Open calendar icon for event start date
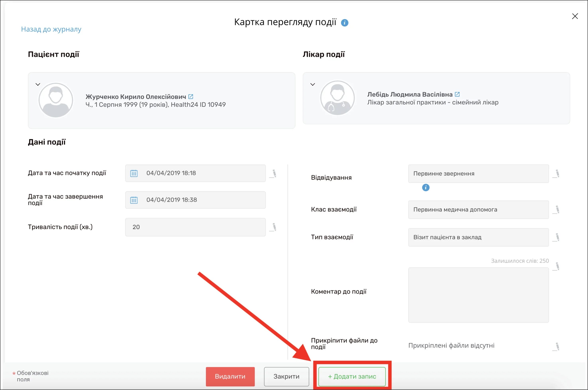The image size is (588, 390). [134, 173]
